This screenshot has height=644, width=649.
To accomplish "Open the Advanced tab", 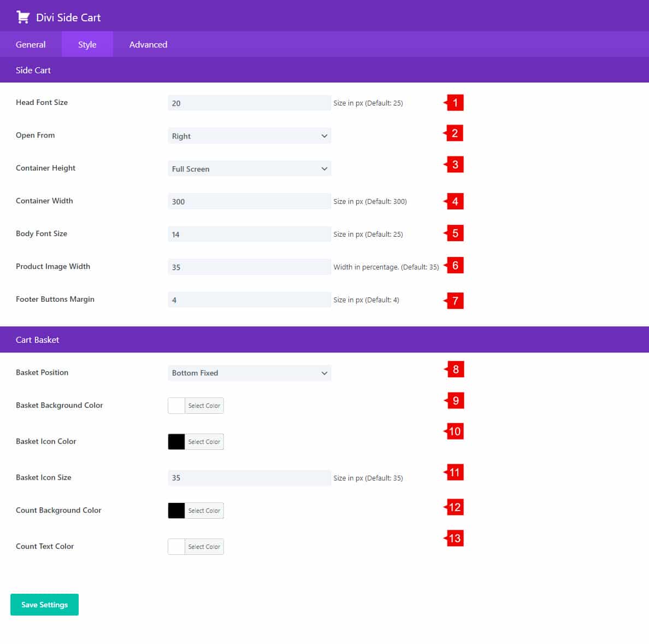I will 148,44.
